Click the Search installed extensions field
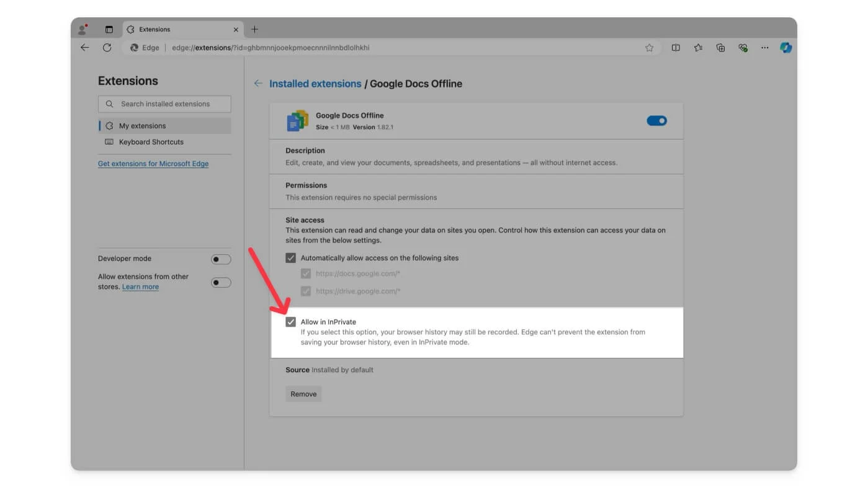 (x=165, y=104)
